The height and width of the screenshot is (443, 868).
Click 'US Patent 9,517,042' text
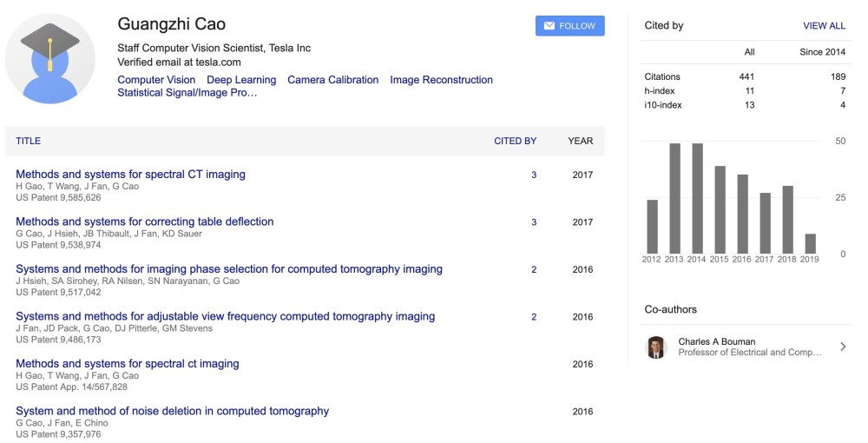click(58, 293)
